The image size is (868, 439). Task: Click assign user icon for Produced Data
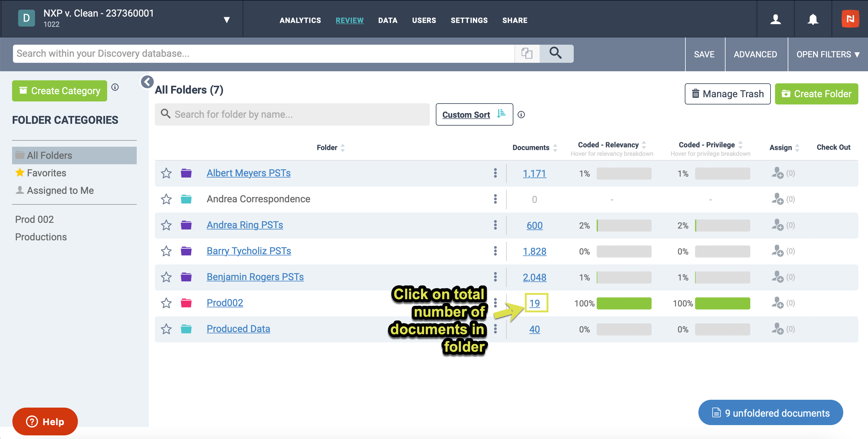click(x=777, y=329)
